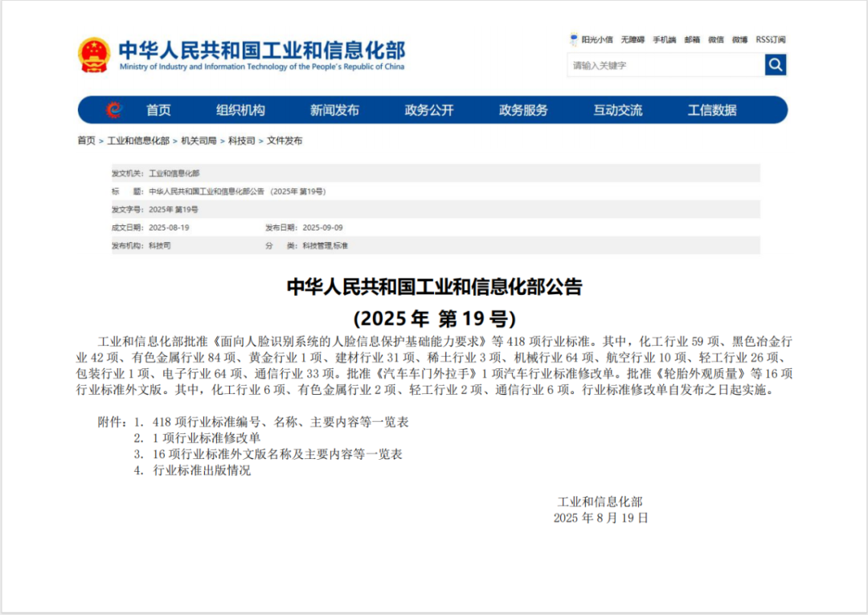Open the 微信 WeChat icon
This screenshot has width=868, height=615.
tap(714, 39)
